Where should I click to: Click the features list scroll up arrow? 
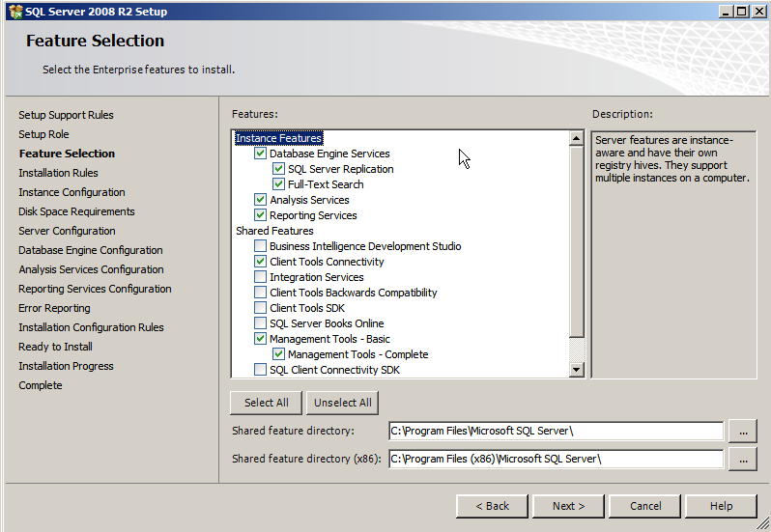576,138
